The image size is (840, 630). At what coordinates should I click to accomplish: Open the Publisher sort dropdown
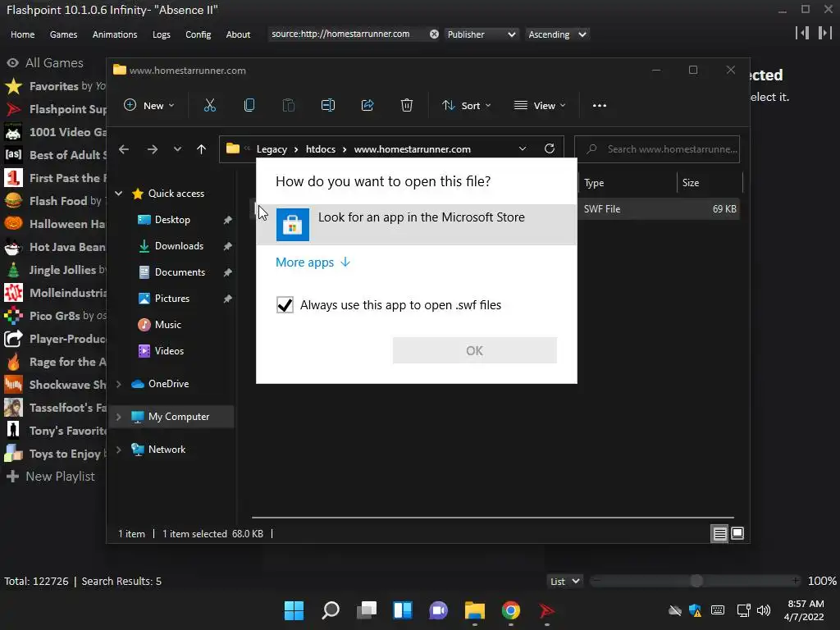(x=481, y=34)
